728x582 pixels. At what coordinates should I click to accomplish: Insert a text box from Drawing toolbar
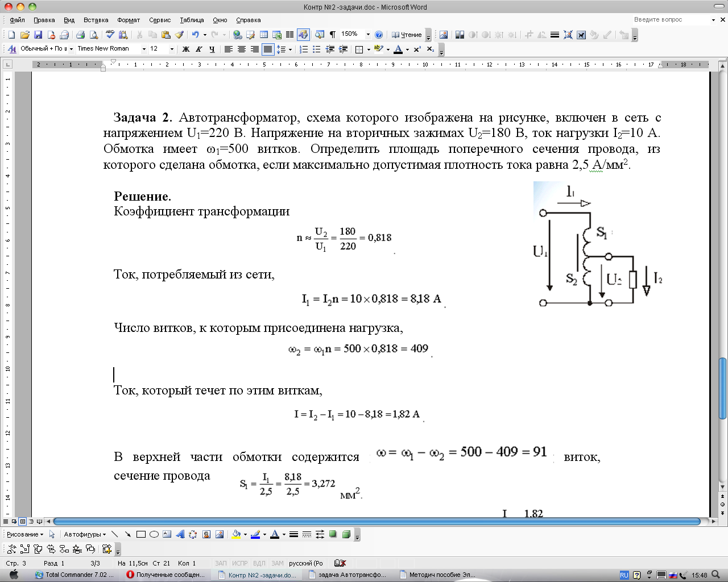[167, 534]
